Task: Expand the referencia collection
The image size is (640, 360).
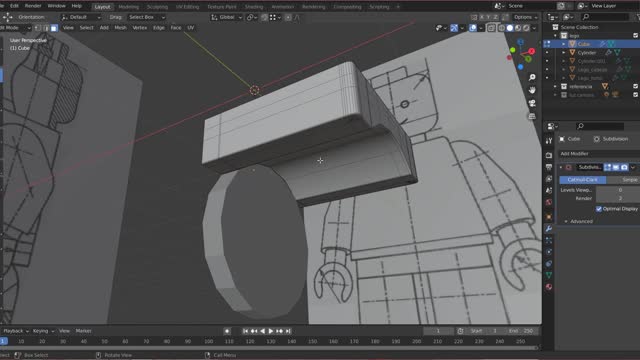Action: coord(555,87)
